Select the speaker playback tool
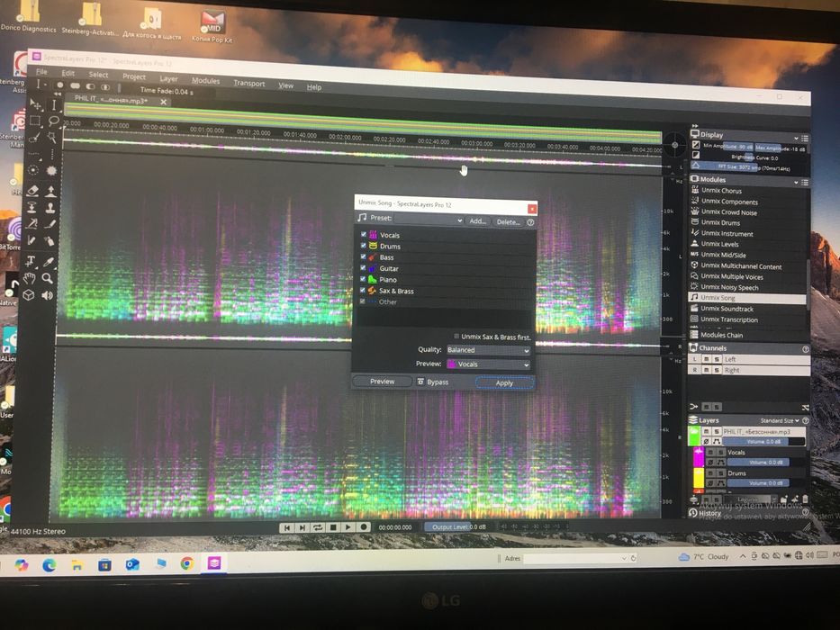This screenshot has height=630, width=840. (x=47, y=295)
